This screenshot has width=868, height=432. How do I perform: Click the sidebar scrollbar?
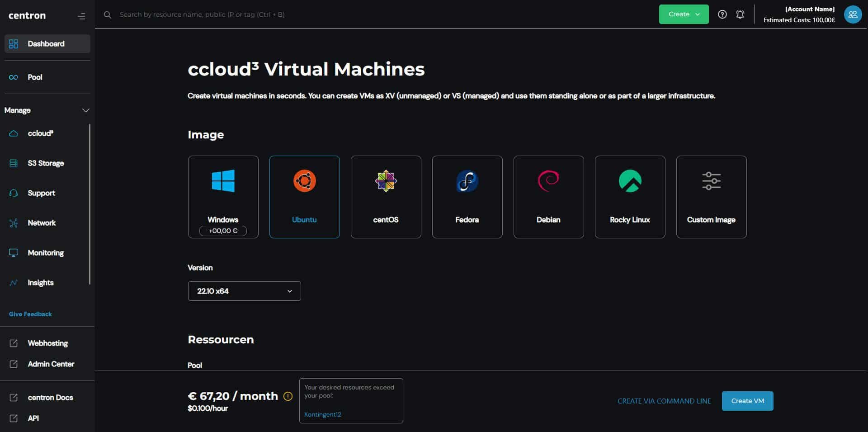(90, 204)
